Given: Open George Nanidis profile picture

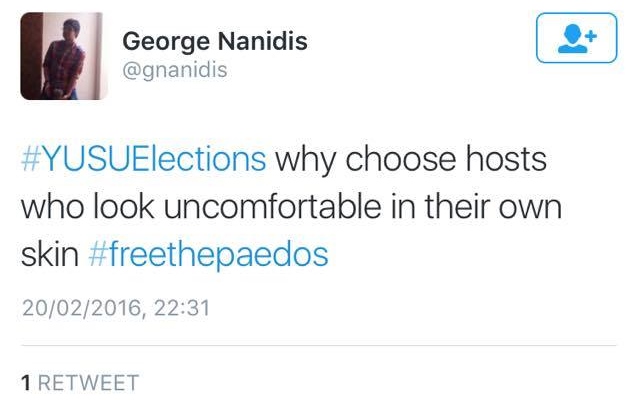Looking at the screenshot, I should click(x=64, y=56).
